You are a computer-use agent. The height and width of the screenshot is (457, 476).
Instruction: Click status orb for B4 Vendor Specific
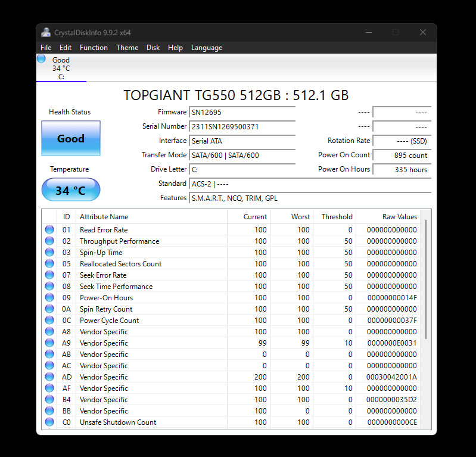click(49, 399)
